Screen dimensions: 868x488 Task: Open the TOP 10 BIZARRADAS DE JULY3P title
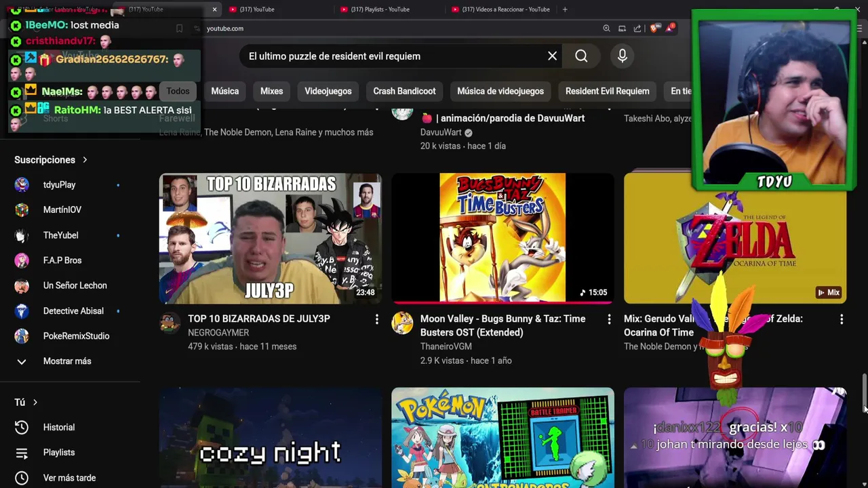coord(259,319)
